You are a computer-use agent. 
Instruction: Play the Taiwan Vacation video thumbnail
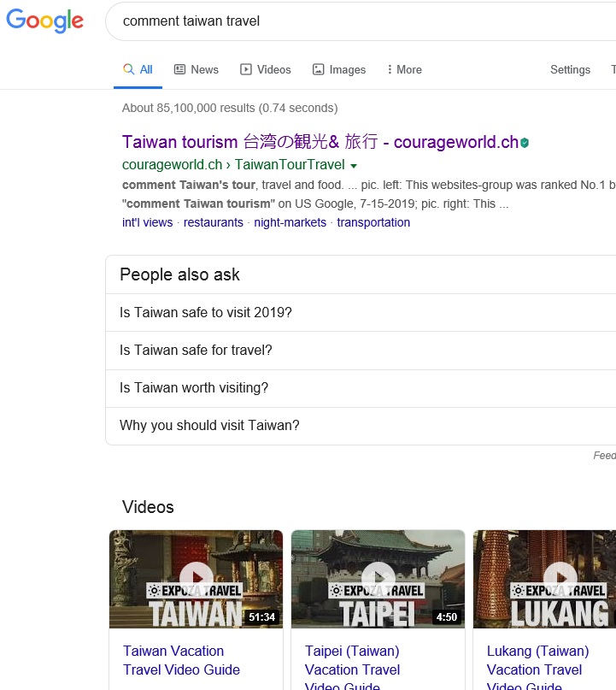pos(196,578)
